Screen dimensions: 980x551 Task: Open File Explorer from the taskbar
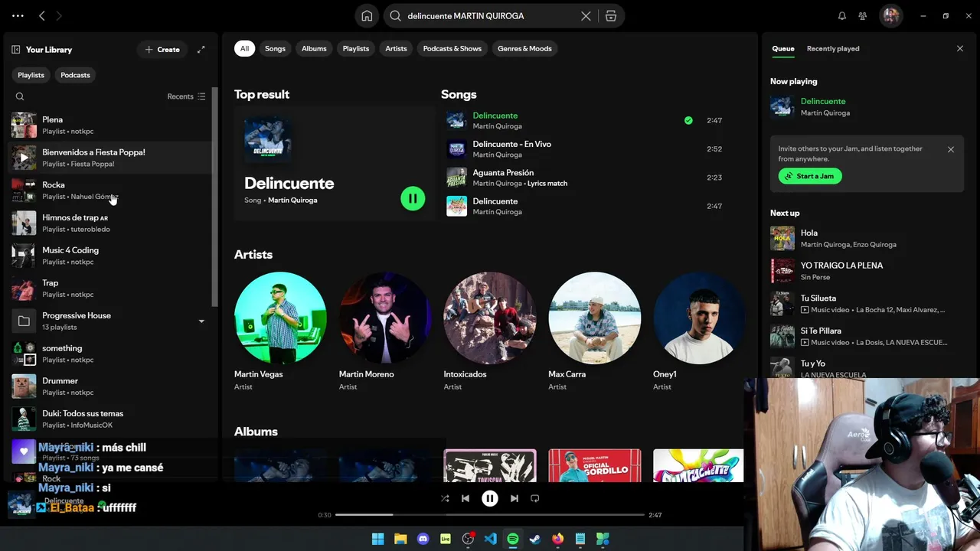tap(400, 539)
